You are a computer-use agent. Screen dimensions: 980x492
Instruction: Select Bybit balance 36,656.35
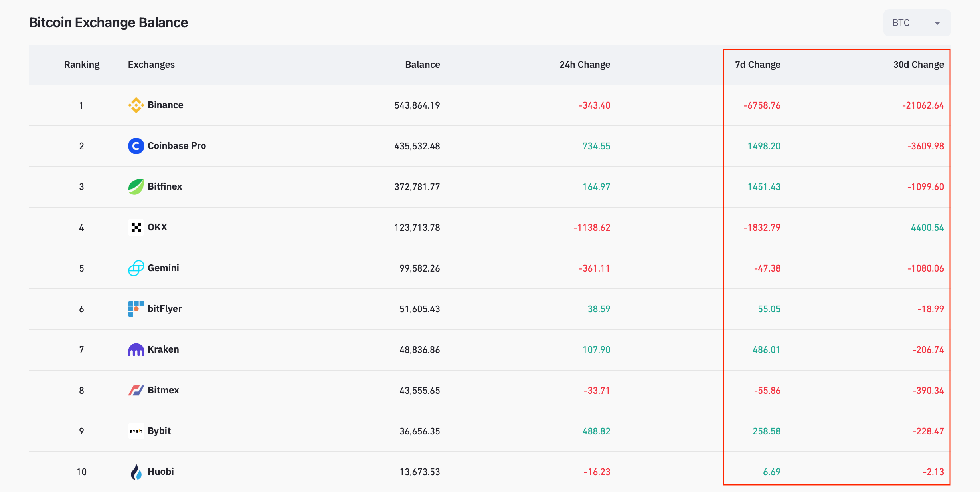coord(420,431)
